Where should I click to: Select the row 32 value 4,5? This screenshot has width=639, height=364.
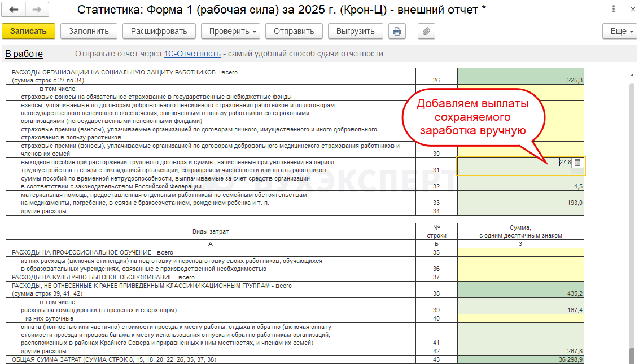[521, 183]
